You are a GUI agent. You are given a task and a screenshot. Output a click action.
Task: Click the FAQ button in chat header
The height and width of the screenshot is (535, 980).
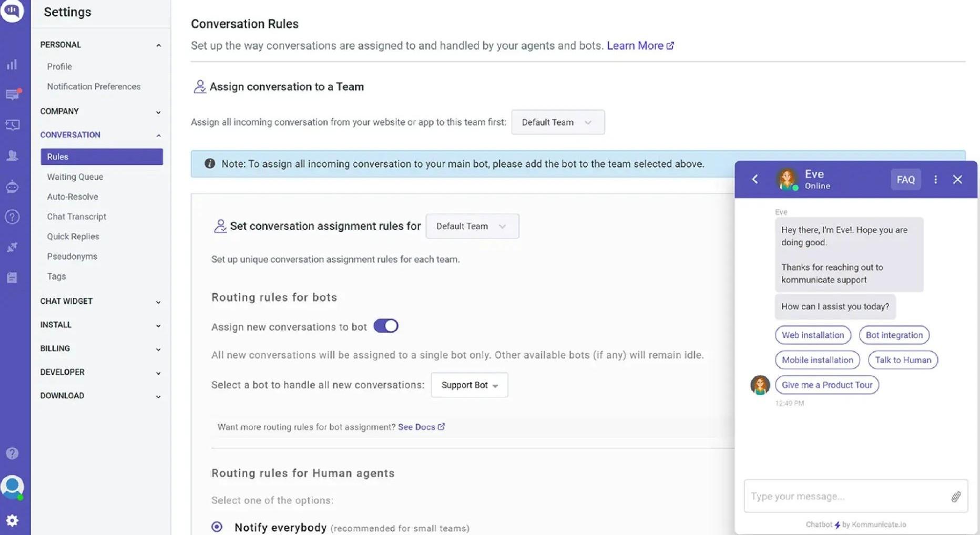[x=905, y=179]
